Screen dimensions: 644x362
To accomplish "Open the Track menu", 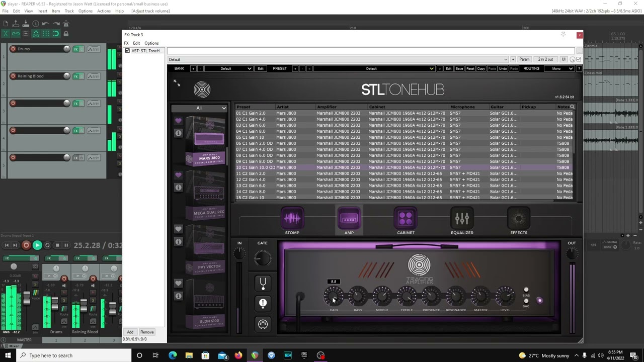I will tap(69, 11).
